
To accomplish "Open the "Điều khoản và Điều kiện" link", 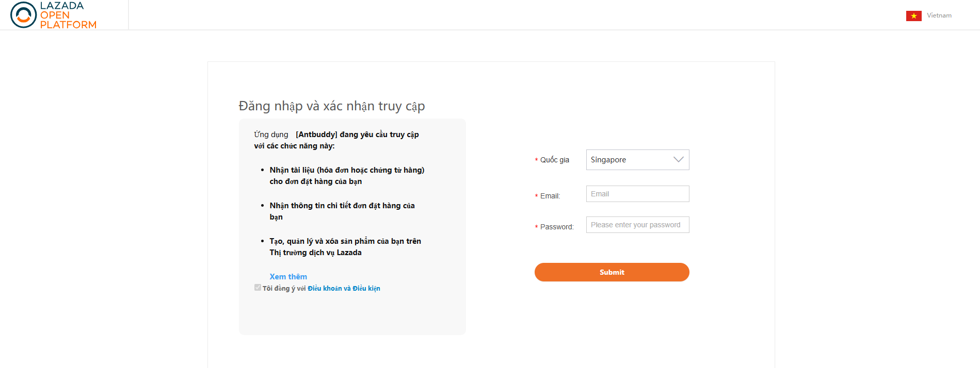I will point(344,289).
